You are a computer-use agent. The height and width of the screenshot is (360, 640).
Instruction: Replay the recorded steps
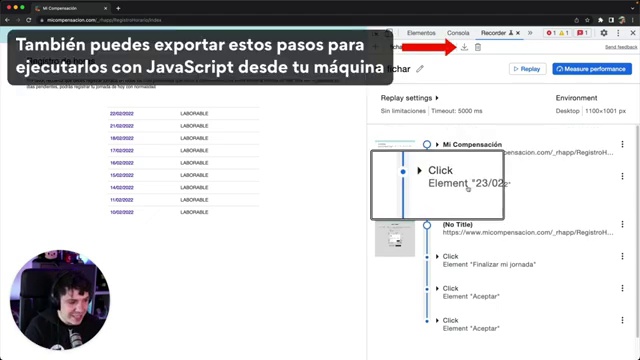pos(527,69)
